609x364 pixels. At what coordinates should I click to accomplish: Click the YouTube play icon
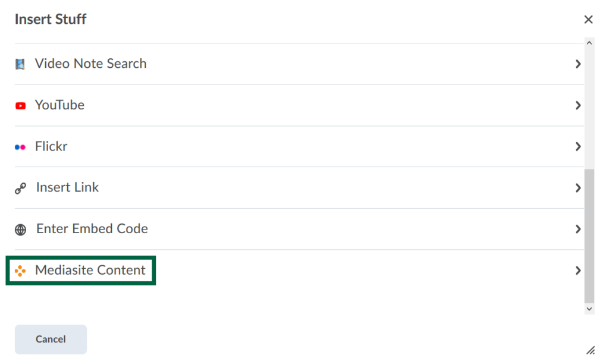coord(20,105)
